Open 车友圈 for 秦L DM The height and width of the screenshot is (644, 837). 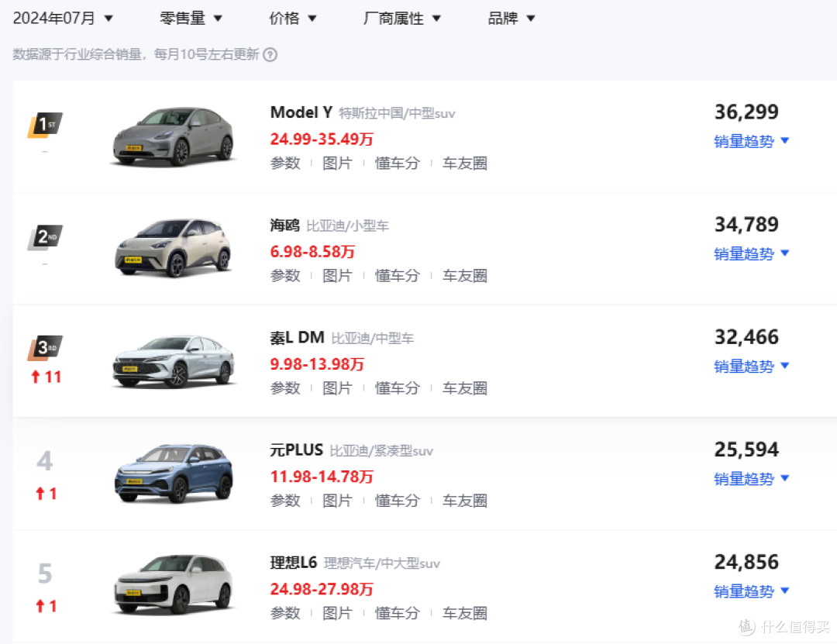[464, 388]
